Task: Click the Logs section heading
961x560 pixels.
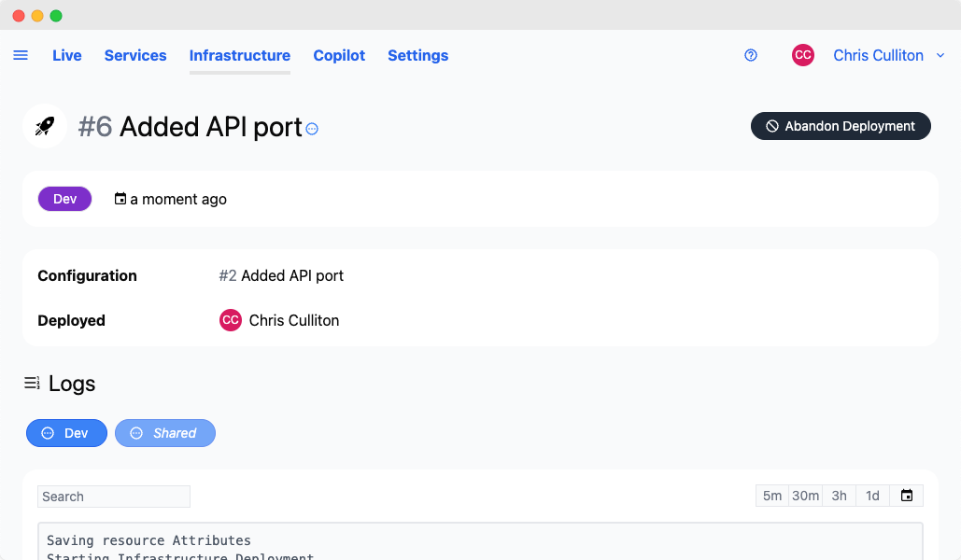Action: (x=72, y=384)
